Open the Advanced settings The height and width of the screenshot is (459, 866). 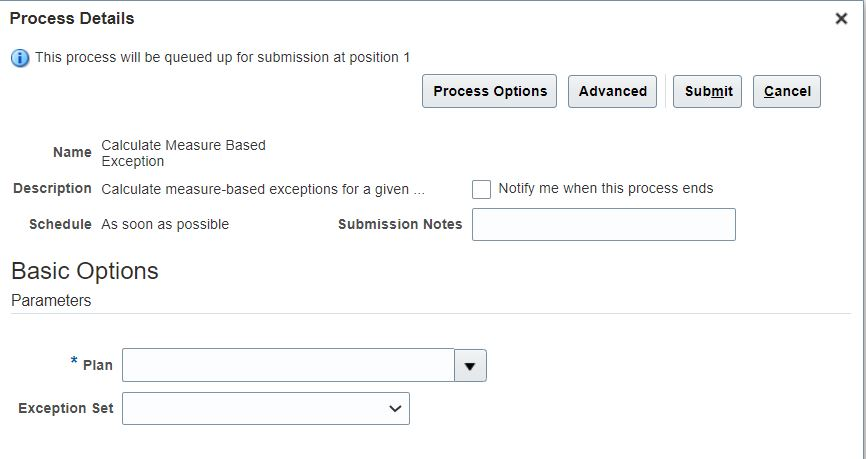pos(612,91)
